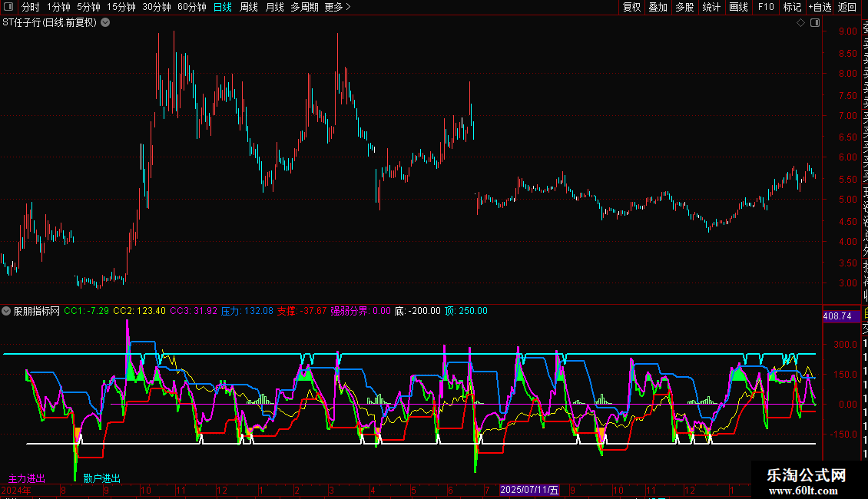Toggle 散户进出 indicator label

pos(102,478)
